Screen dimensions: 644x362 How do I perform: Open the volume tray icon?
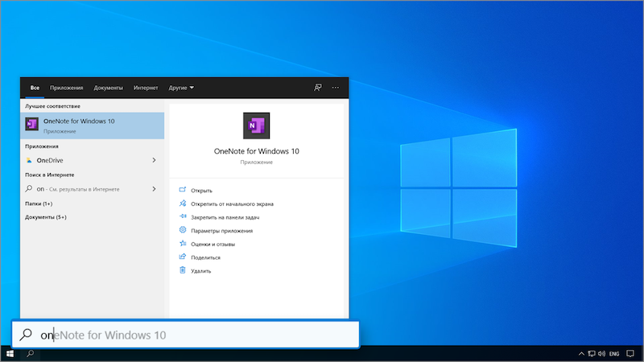click(x=601, y=354)
